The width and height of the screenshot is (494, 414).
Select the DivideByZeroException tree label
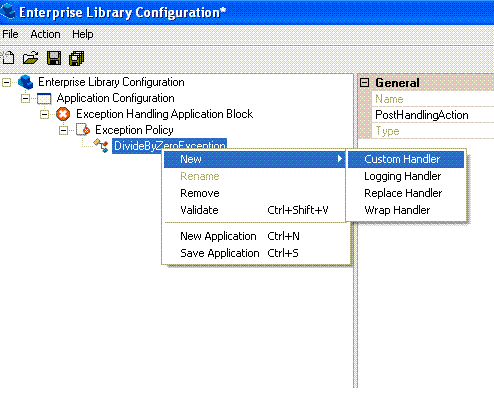click(x=169, y=146)
